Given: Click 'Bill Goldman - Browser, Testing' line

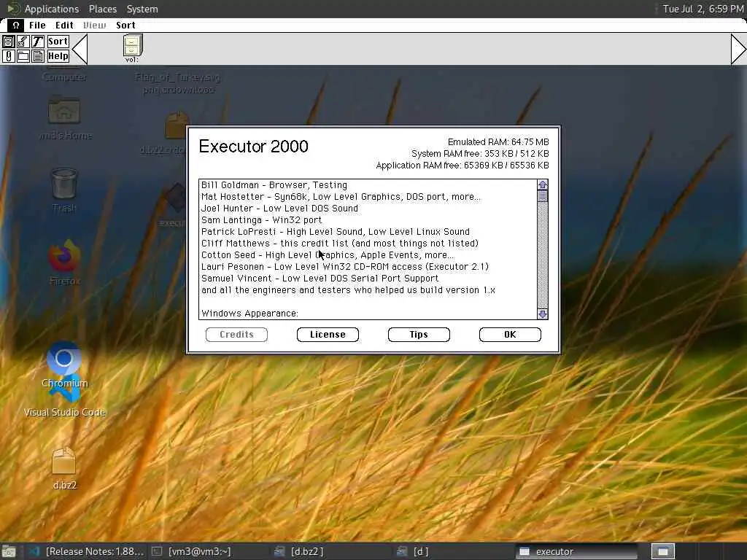Looking at the screenshot, I should (x=274, y=184).
